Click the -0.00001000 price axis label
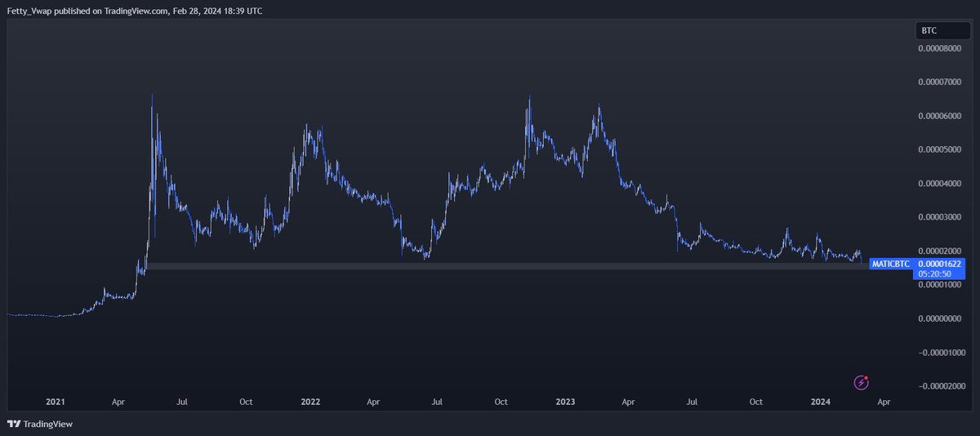 [x=941, y=352]
